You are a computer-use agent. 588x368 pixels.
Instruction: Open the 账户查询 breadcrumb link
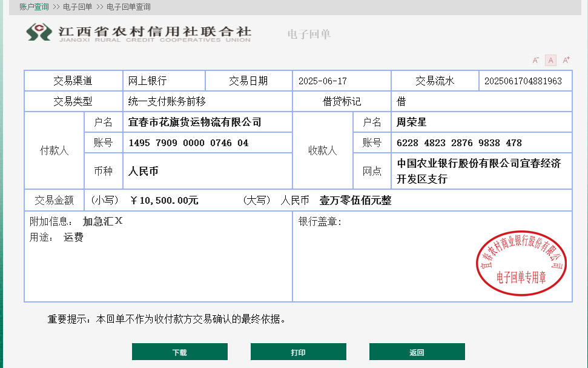click(34, 7)
